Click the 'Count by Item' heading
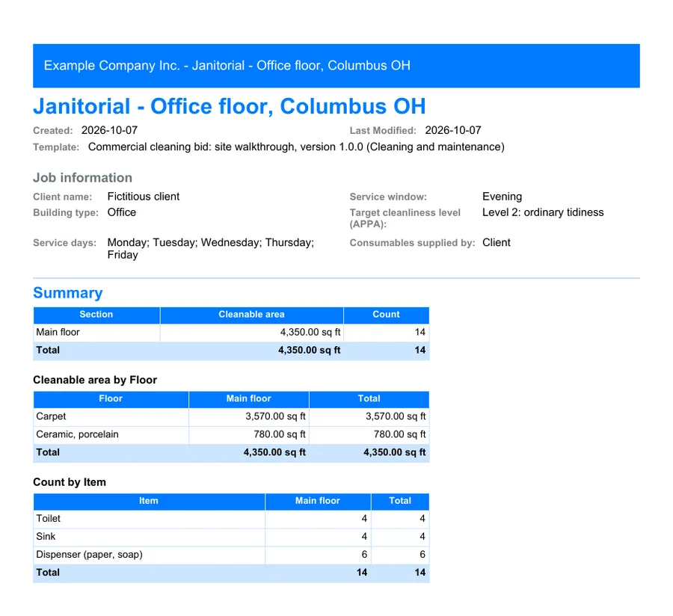This screenshot has height=616, width=673. [x=70, y=482]
